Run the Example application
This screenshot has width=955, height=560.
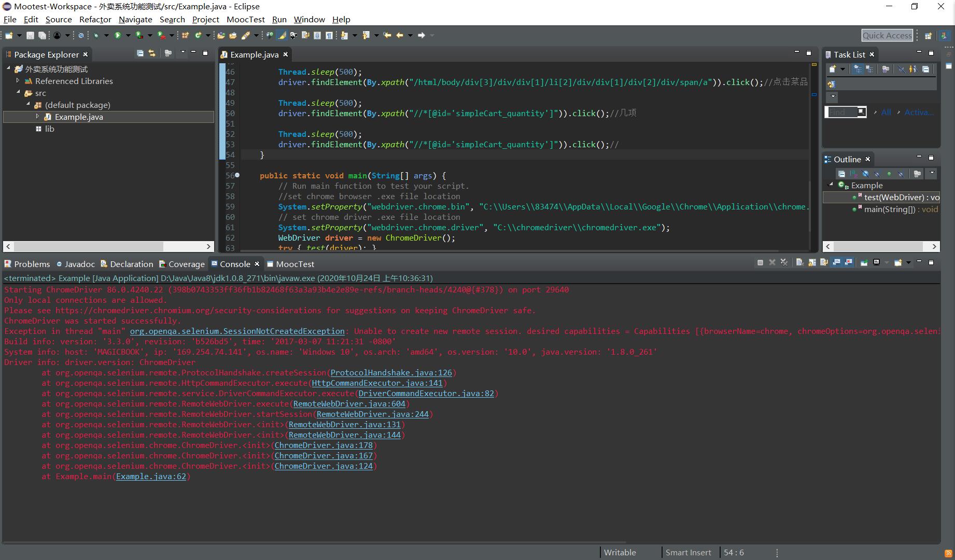[118, 35]
